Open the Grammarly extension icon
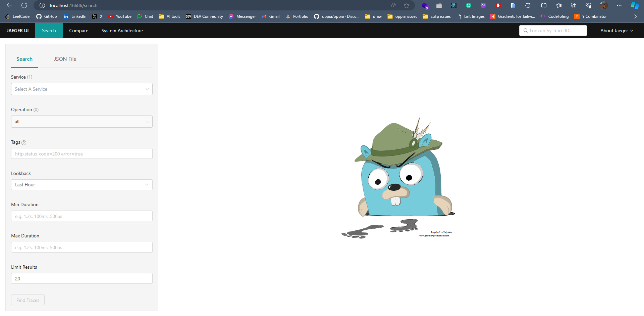The image size is (644, 316). (469, 5)
